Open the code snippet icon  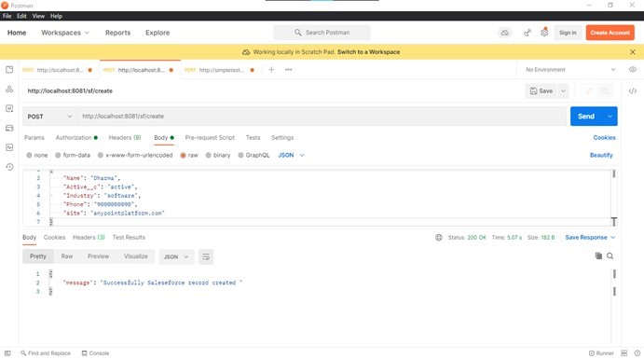click(x=633, y=90)
